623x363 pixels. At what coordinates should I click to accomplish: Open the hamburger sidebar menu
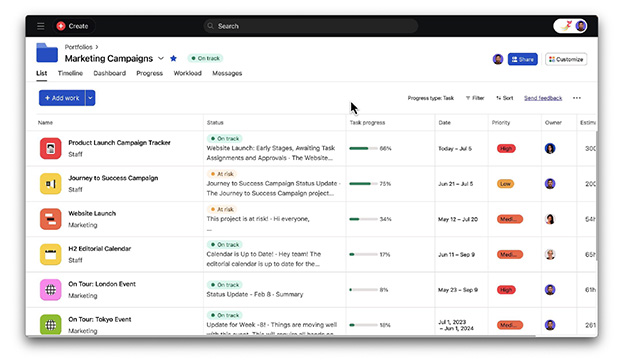pos(41,26)
